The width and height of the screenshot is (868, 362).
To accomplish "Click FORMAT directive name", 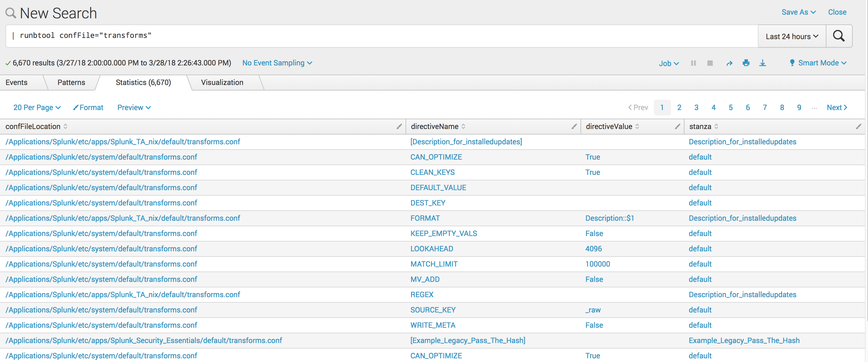I will click(425, 218).
